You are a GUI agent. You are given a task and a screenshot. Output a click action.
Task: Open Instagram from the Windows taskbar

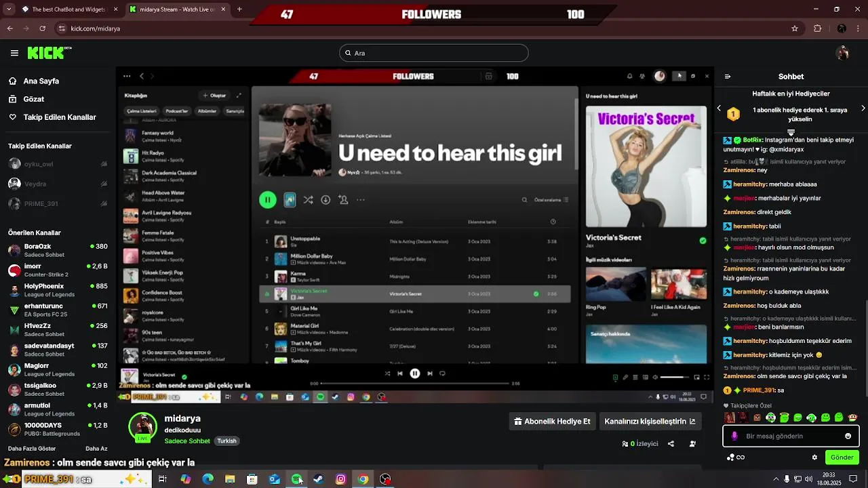pos(340,479)
